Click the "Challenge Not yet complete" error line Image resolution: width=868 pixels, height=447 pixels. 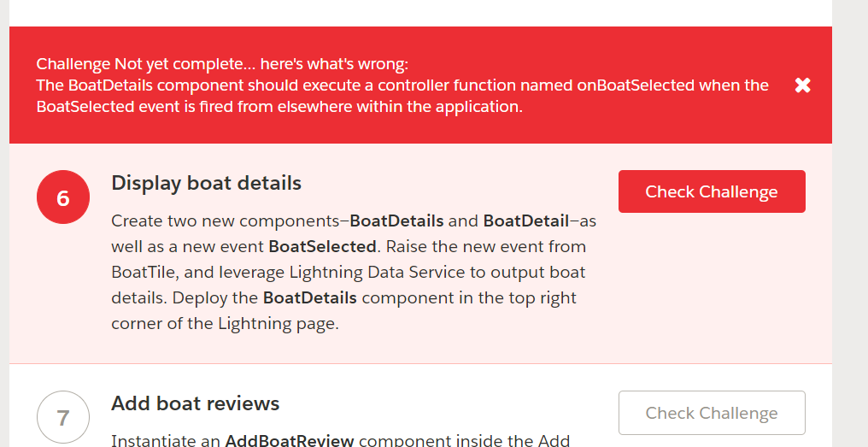[x=222, y=64]
